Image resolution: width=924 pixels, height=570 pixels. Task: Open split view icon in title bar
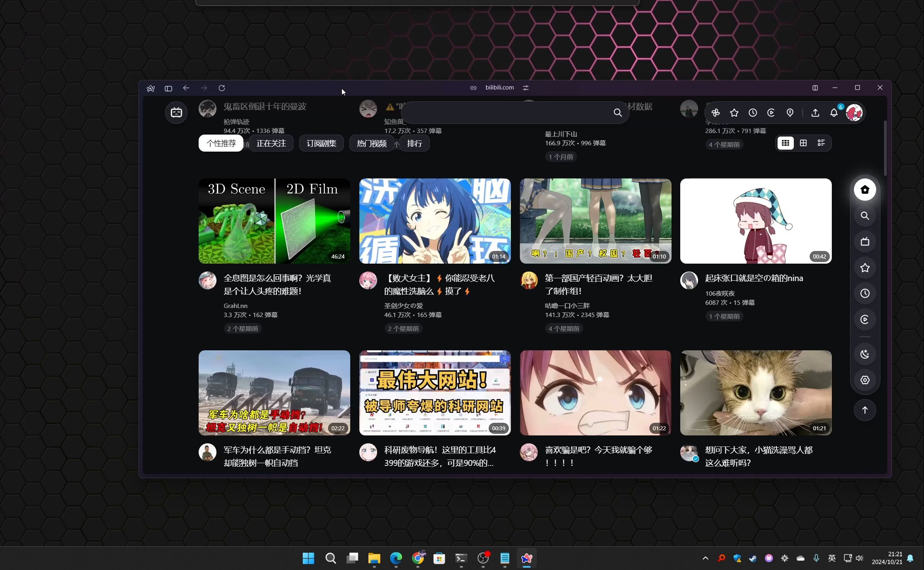coord(815,88)
